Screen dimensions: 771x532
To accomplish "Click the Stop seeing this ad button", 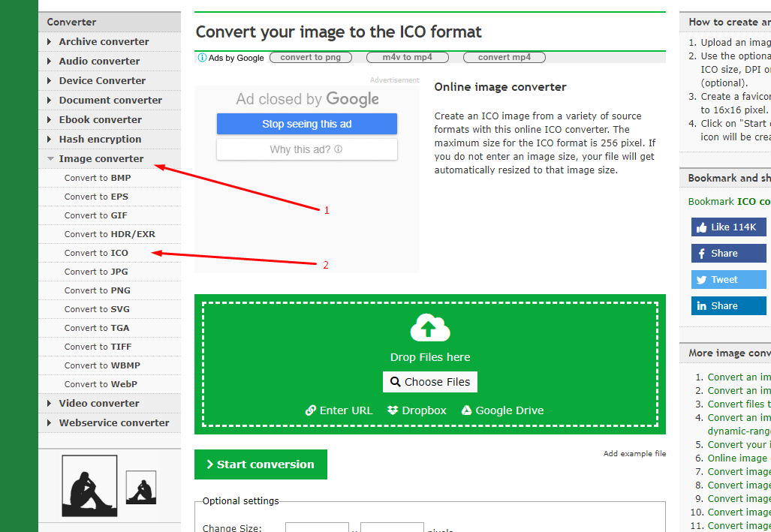I will pyautogui.click(x=306, y=123).
